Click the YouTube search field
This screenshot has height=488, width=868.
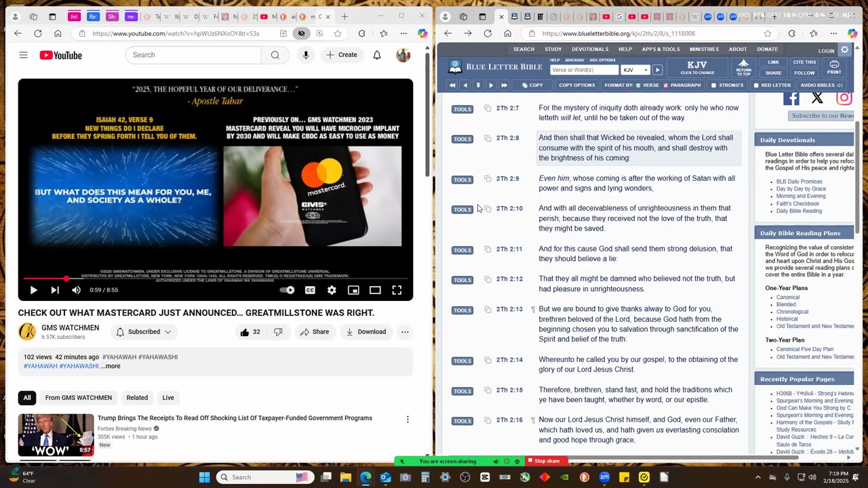coord(193,55)
